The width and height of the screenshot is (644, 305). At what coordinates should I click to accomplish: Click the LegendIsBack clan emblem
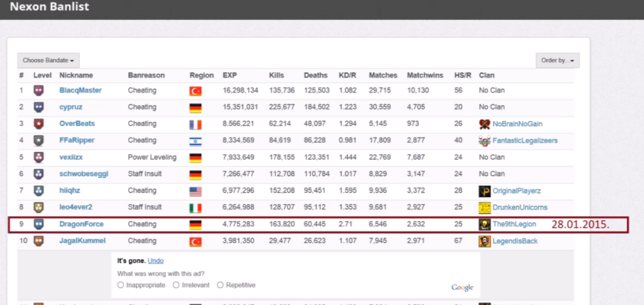point(485,241)
